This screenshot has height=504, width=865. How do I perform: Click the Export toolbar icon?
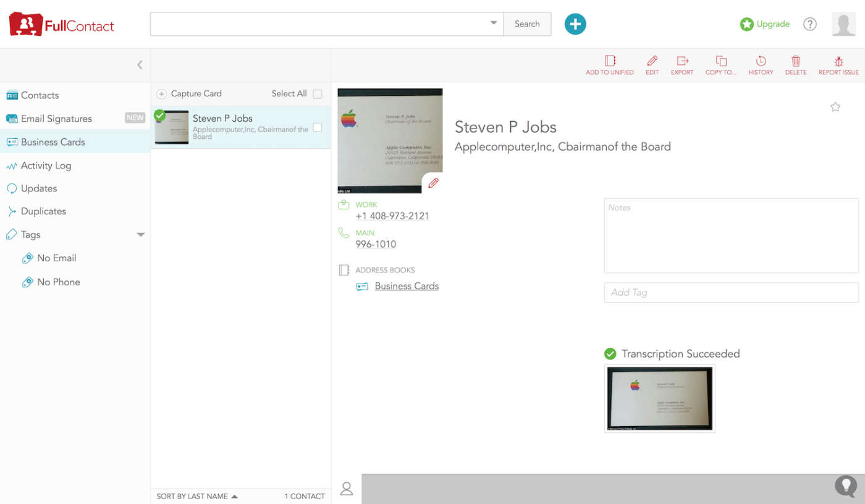coord(682,65)
